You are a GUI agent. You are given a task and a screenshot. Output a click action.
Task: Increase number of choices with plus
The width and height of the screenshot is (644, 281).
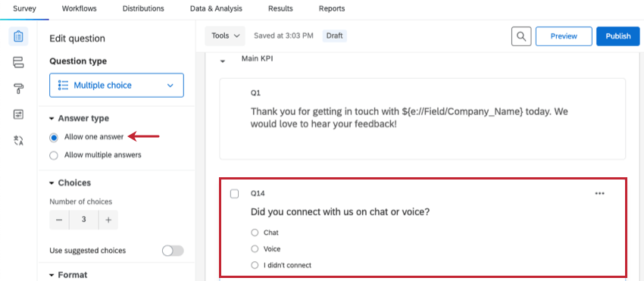tap(108, 220)
